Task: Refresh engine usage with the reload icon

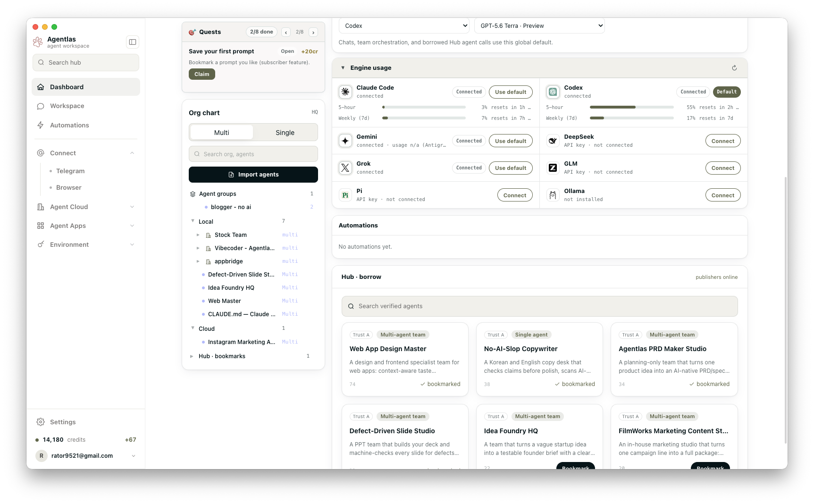Action: coord(734,68)
